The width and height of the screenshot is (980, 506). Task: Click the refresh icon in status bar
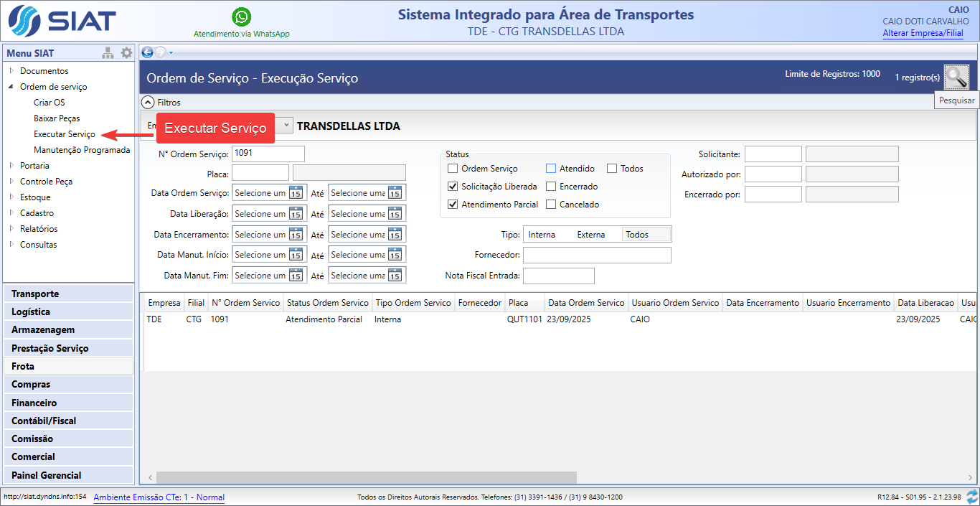click(972, 497)
